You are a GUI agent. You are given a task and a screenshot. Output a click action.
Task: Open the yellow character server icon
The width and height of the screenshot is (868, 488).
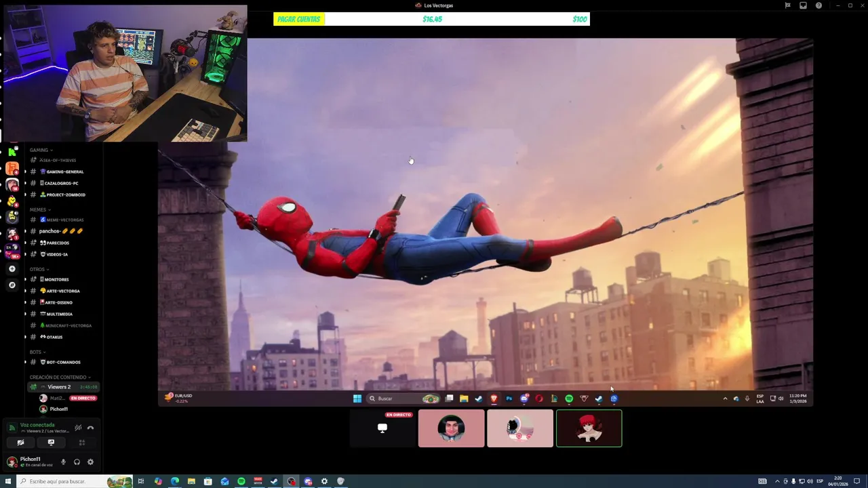[12, 201]
